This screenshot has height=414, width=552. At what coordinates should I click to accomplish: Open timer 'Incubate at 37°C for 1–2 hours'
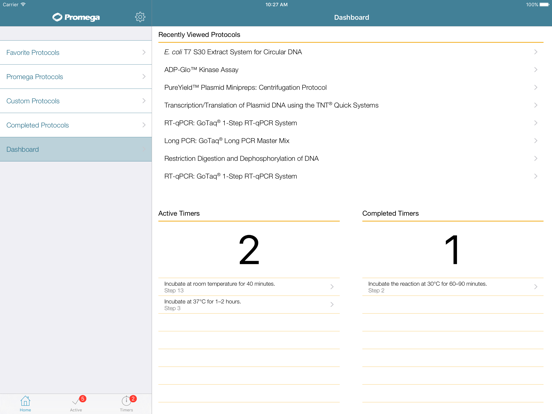point(249,305)
